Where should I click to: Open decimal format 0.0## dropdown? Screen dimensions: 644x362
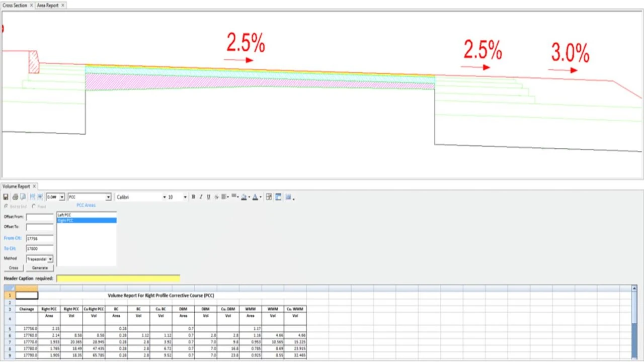pyautogui.click(x=62, y=197)
